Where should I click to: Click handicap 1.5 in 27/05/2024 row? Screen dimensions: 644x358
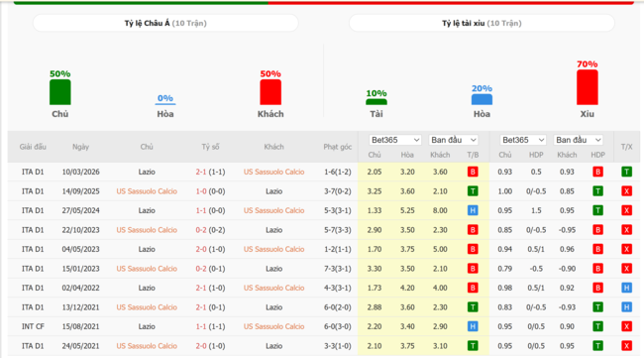(536, 210)
